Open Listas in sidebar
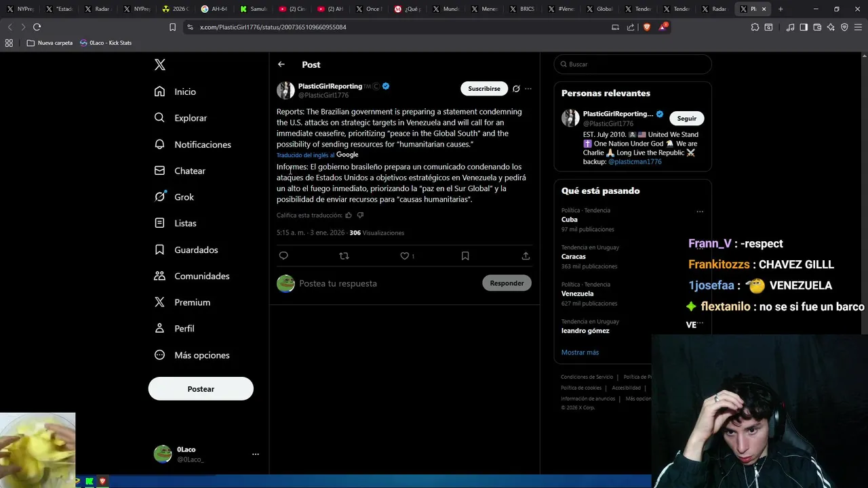This screenshot has width=868, height=488. pos(175,223)
